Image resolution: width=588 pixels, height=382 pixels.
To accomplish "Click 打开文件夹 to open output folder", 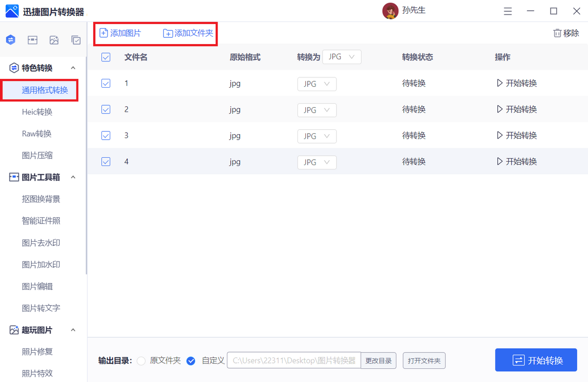I will click(x=424, y=360).
